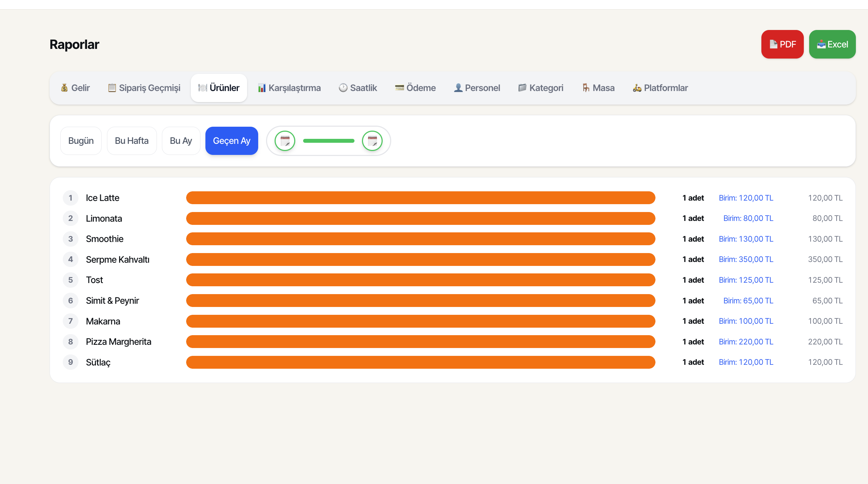Click the bar chart icon on Karşılaştırma

point(262,88)
